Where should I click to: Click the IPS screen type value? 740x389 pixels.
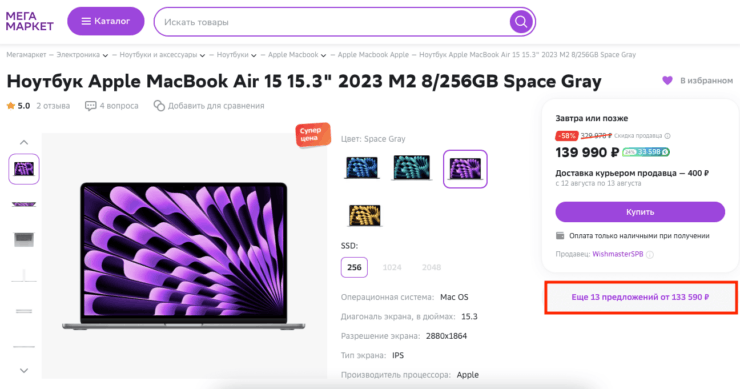tap(398, 355)
